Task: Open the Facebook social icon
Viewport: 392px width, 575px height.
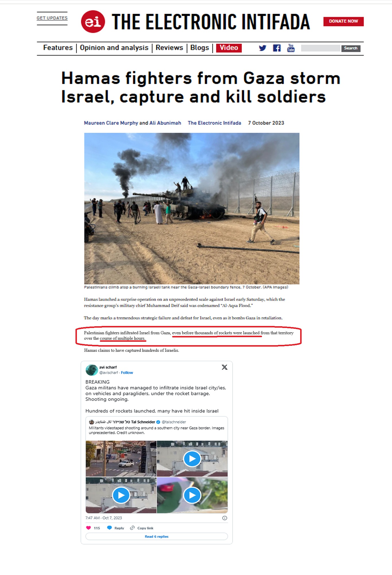Action: [x=277, y=48]
